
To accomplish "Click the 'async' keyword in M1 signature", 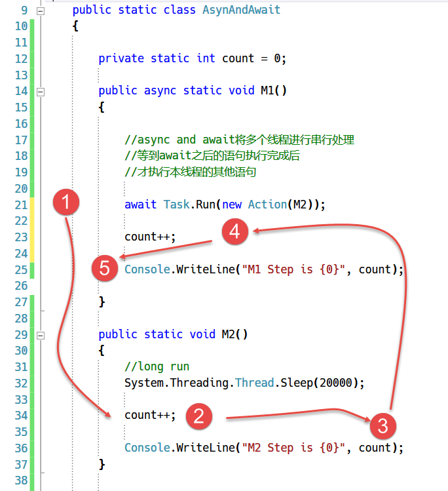I will pyautogui.click(x=160, y=91).
